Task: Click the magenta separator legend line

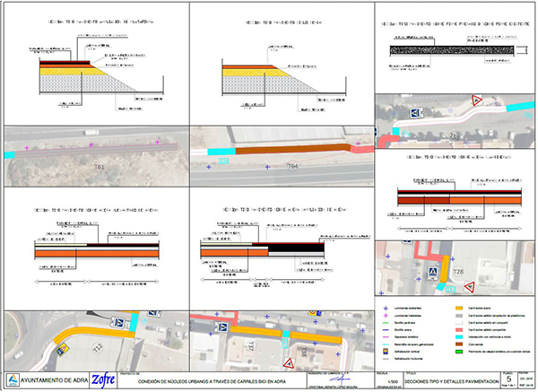Action: coord(386,337)
